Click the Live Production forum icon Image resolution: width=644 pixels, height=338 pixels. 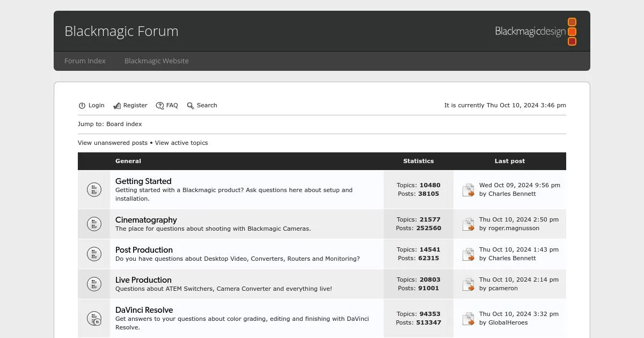(x=94, y=284)
